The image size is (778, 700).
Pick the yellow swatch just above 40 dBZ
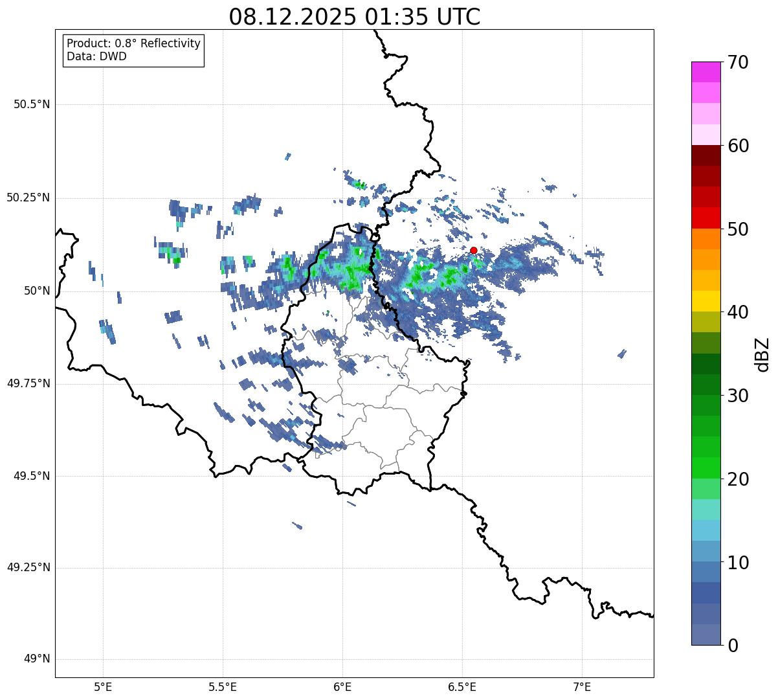pos(706,301)
